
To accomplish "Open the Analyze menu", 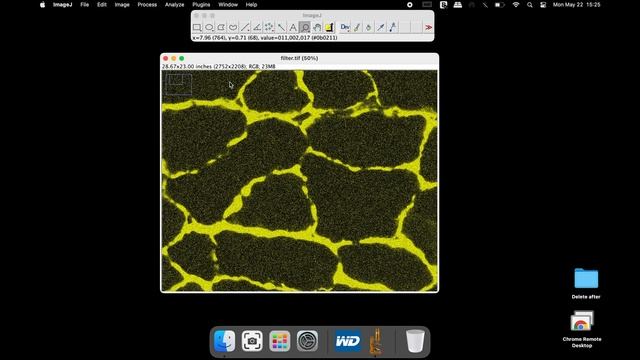I will [x=174, y=5].
